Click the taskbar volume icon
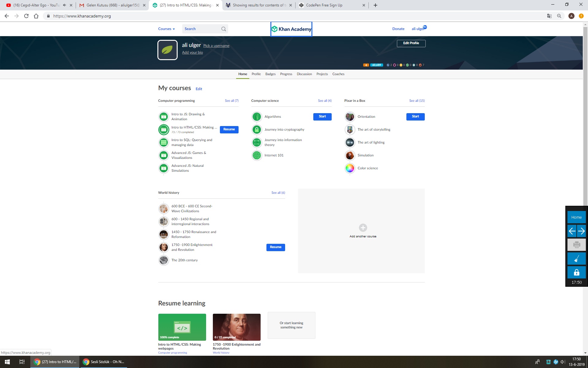Viewport: 588px width, 368px height. tap(563, 362)
